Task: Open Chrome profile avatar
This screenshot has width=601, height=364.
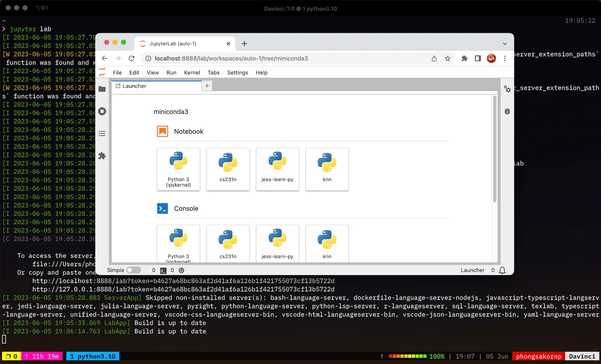Action: click(x=491, y=58)
